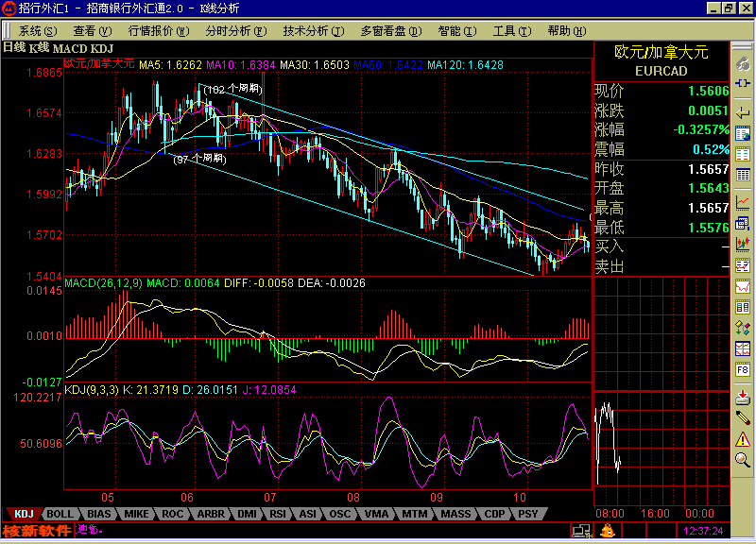This screenshot has height=544, width=756.
Task: Open the four-pane multi-chart icon
Action: (743, 348)
